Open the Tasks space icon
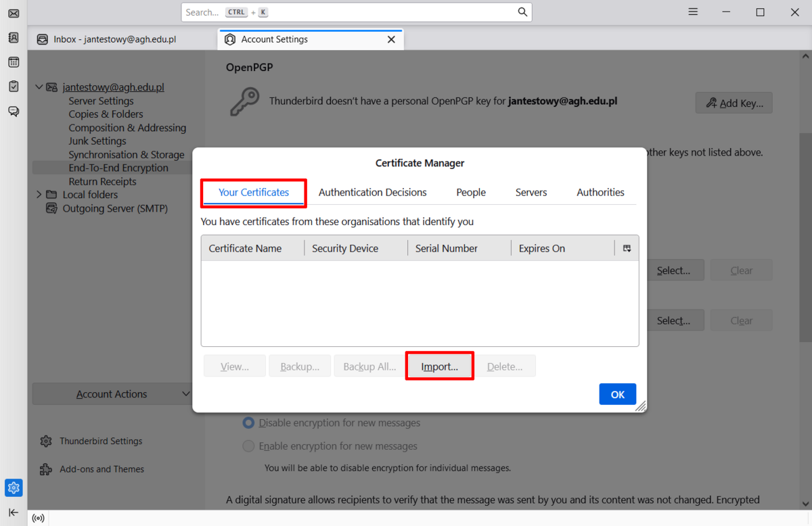 pyautogui.click(x=14, y=87)
